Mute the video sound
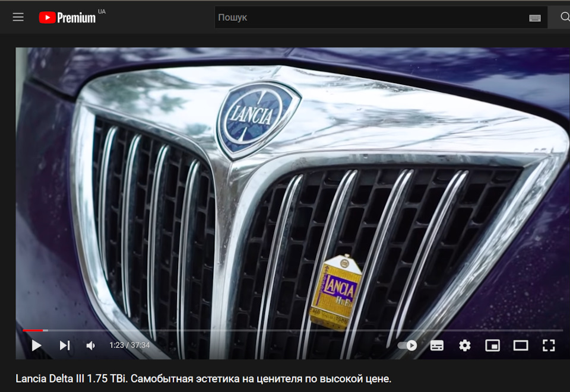 click(91, 346)
